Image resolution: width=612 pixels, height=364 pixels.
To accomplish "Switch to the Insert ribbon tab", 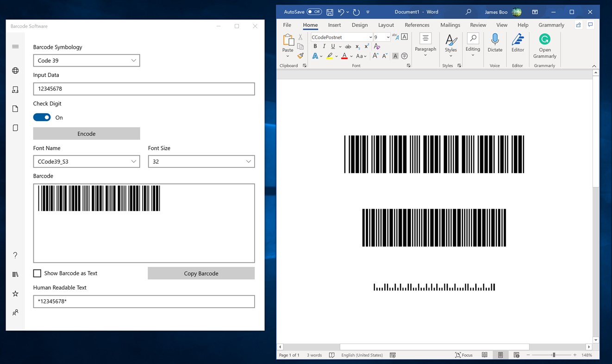I will coord(334,25).
